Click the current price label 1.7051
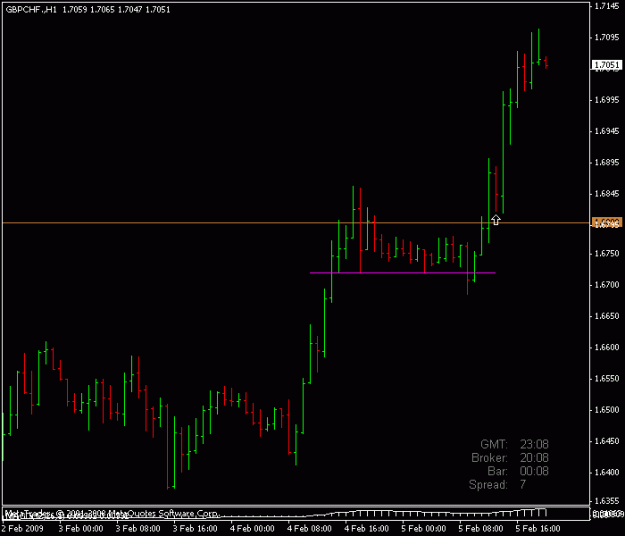The width and height of the screenshot is (625, 536). 606,65
